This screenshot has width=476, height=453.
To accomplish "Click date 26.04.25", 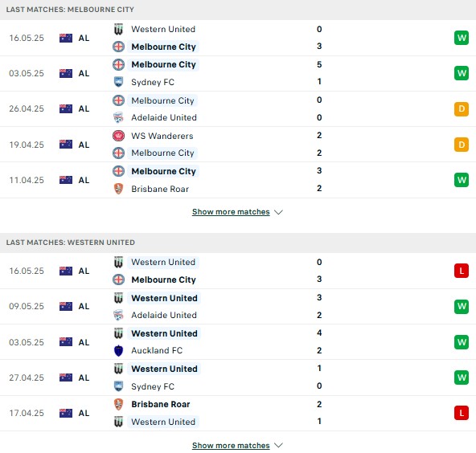I will click(27, 108).
